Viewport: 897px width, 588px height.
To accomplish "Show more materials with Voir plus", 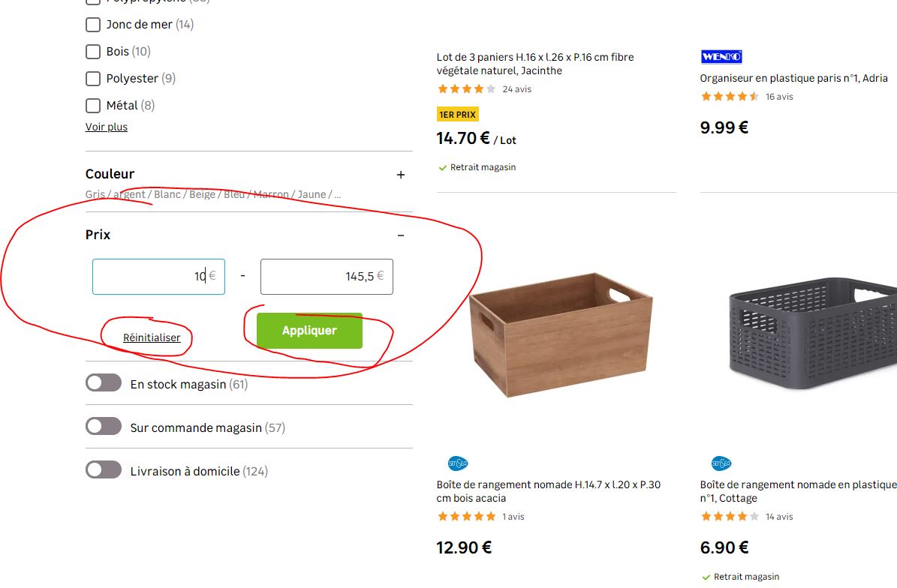I will pyautogui.click(x=107, y=127).
